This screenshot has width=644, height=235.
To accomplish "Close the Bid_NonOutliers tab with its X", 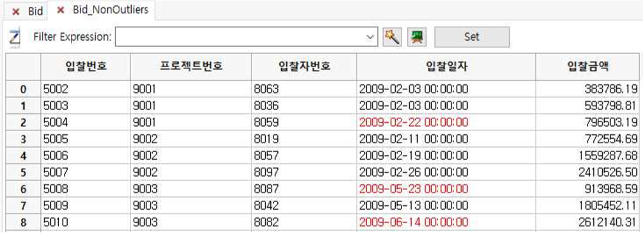I will pos(61,10).
